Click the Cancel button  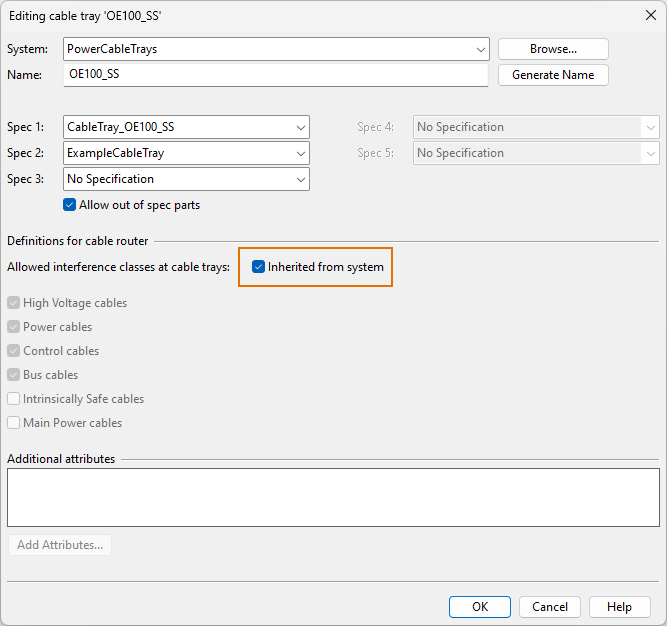[x=549, y=607]
